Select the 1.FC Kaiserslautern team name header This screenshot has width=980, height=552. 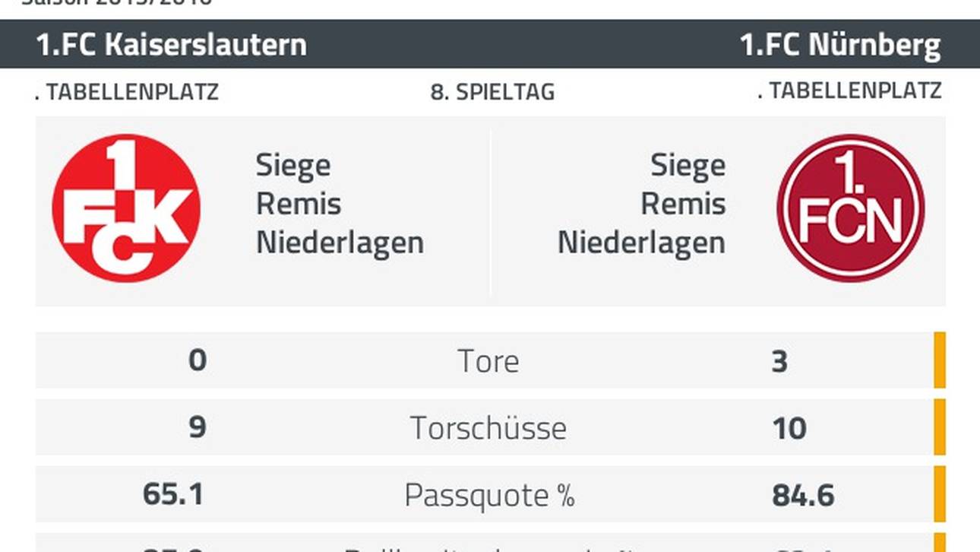tap(172, 45)
